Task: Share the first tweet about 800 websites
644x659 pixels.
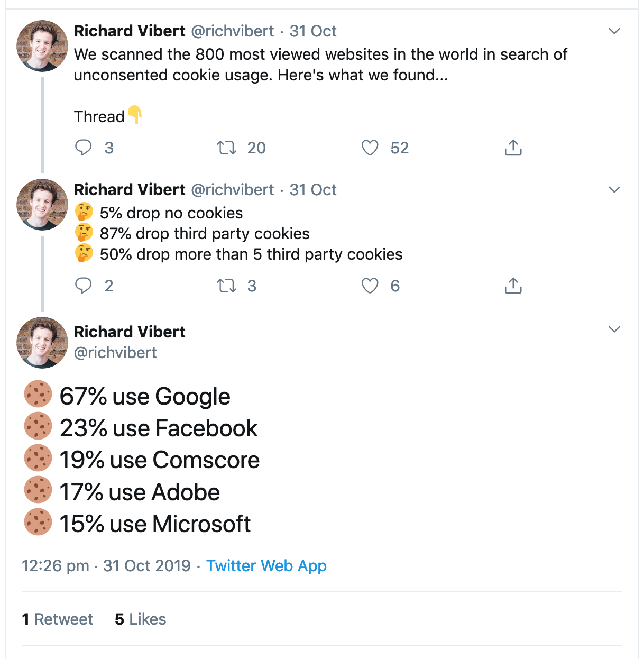Action: click(x=513, y=148)
